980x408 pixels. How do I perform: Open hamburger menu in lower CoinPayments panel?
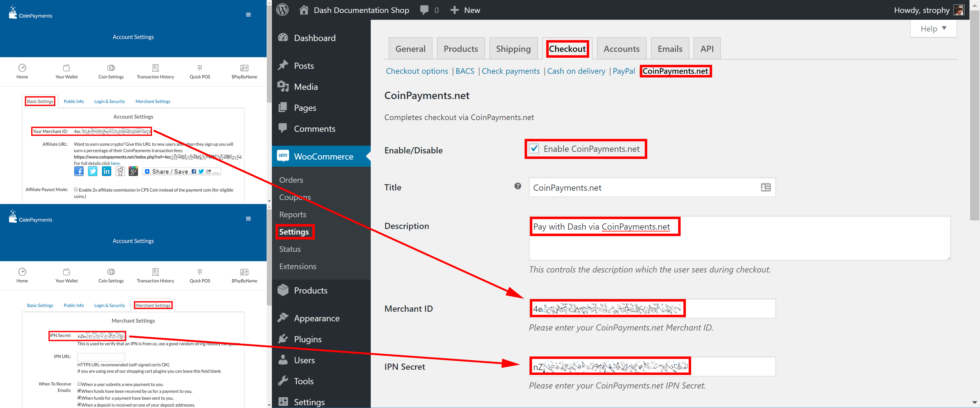tap(248, 219)
